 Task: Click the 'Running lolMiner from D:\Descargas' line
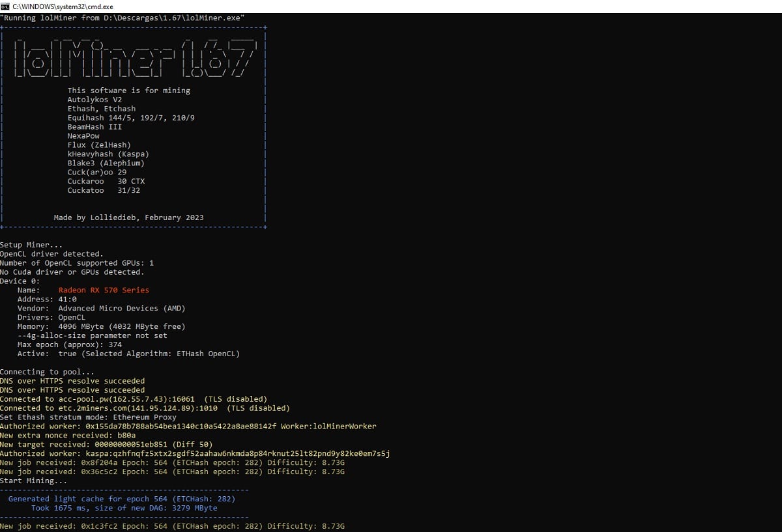(x=123, y=18)
